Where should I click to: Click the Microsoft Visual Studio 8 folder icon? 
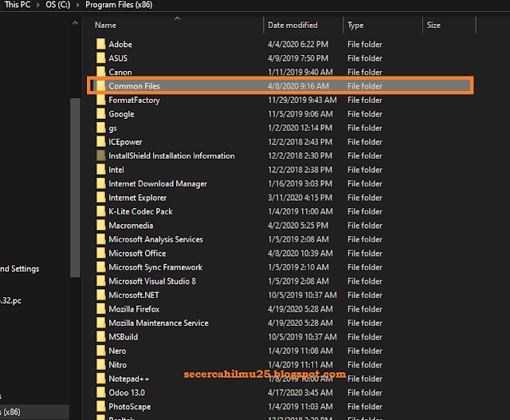pyautogui.click(x=101, y=281)
